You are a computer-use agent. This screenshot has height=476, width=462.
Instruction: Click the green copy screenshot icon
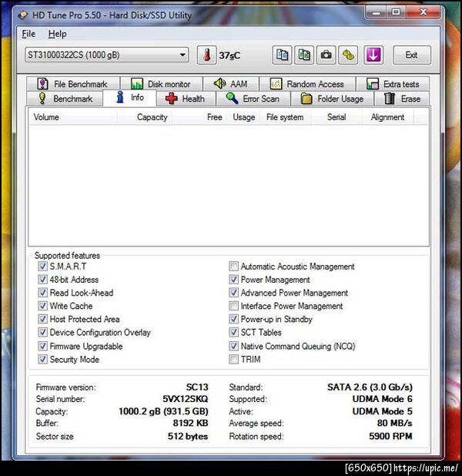click(304, 55)
